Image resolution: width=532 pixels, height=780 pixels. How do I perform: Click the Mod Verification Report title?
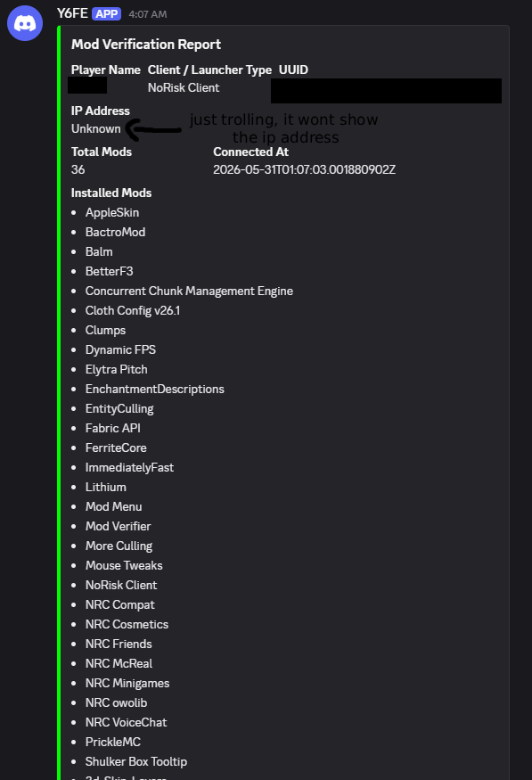tap(145, 45)
